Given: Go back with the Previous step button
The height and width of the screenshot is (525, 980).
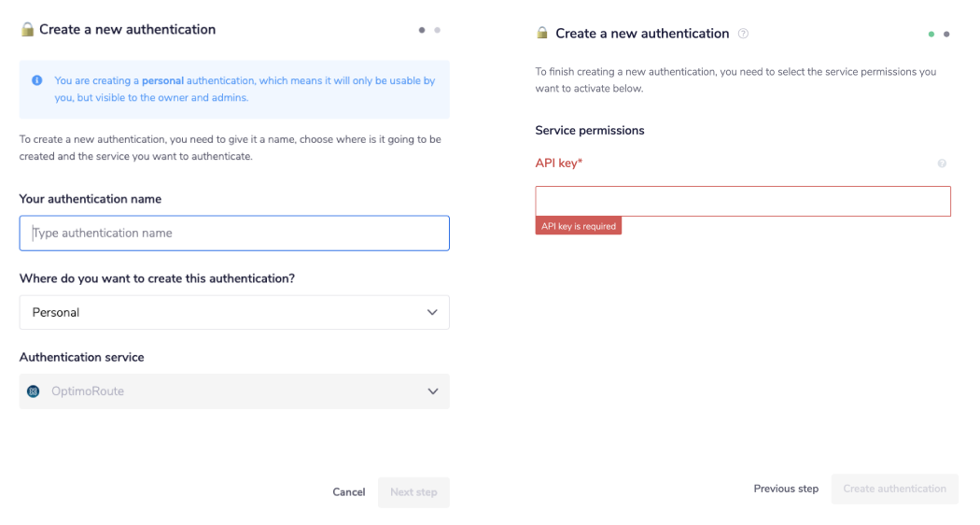Looking at the screenshot, I should pyautogui.click(x=786, y=489).
